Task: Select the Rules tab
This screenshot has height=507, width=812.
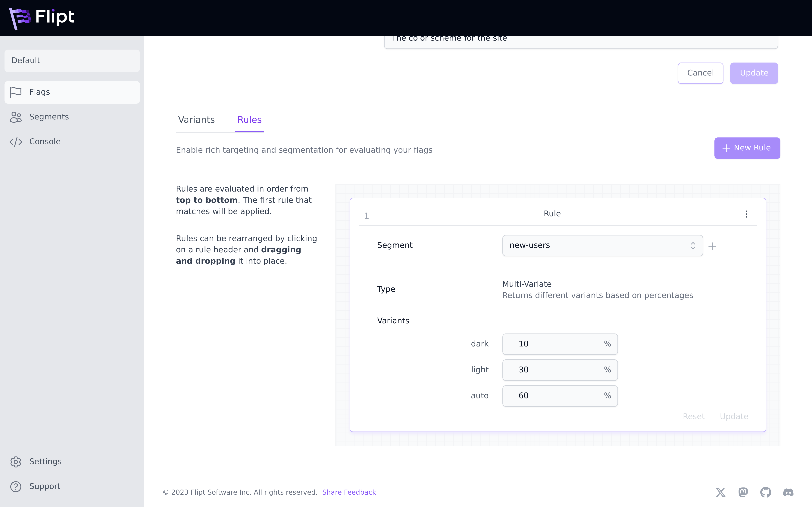Action: pos(249,120)
